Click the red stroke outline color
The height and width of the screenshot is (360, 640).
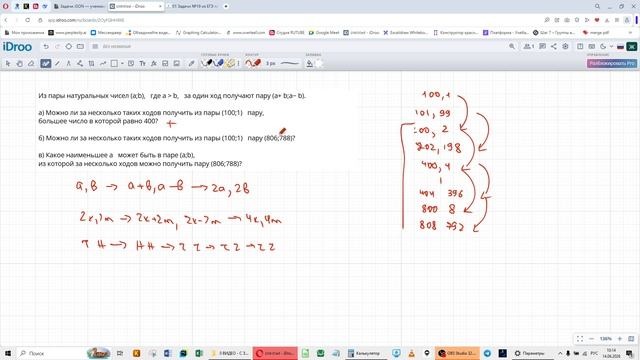click(x=253, y=63)
